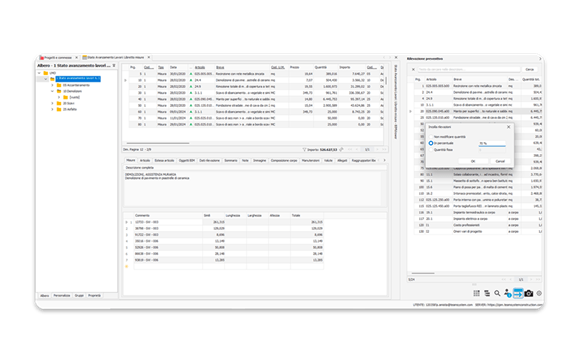Sort by Breve column in Rilevazione panel

coord(458,79)
